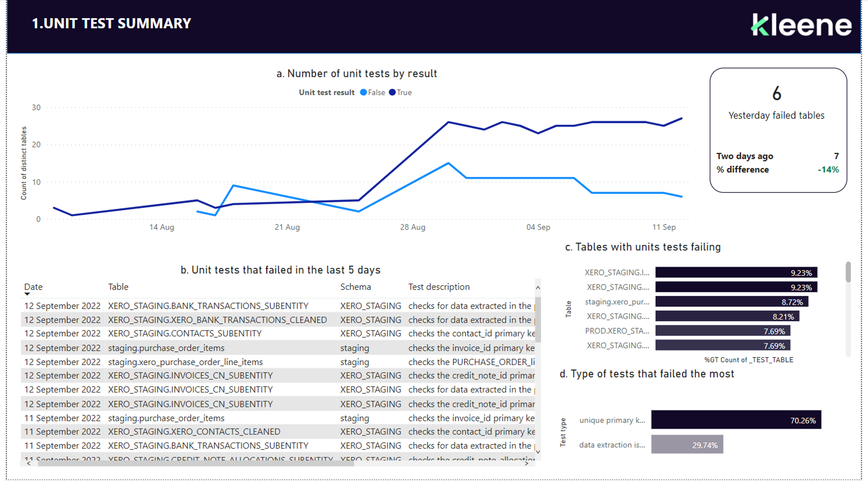The width and height of the screenshot is (868, 481).
Task: Click the False legend marker
Action: 364,92
